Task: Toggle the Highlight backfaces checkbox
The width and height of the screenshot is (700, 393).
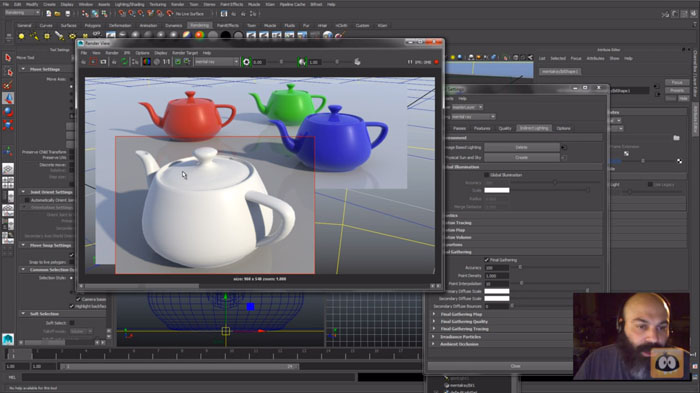Action: (x=71, y=306)
